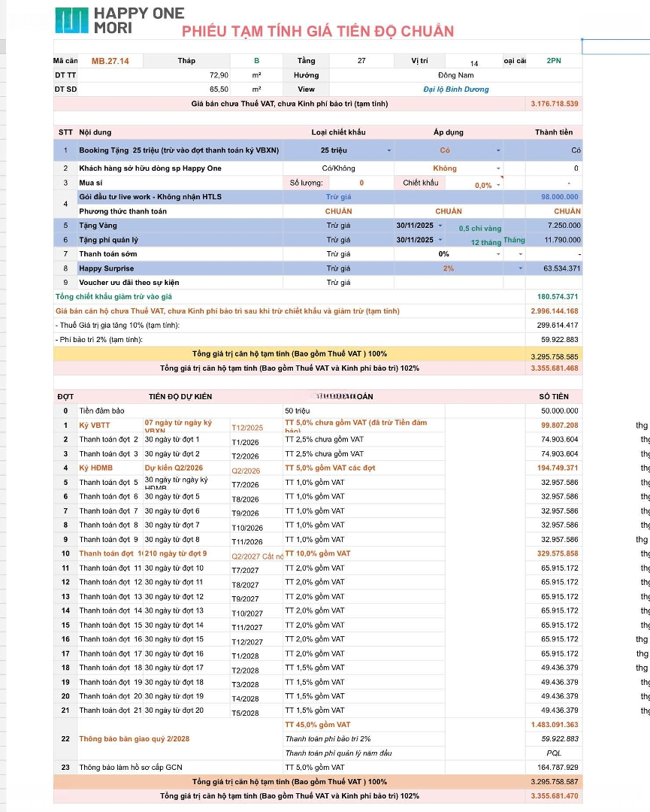
Task: Click the title "PHIẾU TẠM TÍNH GIÁ TIẾN ĐỘ CHUẨN"
Action: [x=317, y=31]
